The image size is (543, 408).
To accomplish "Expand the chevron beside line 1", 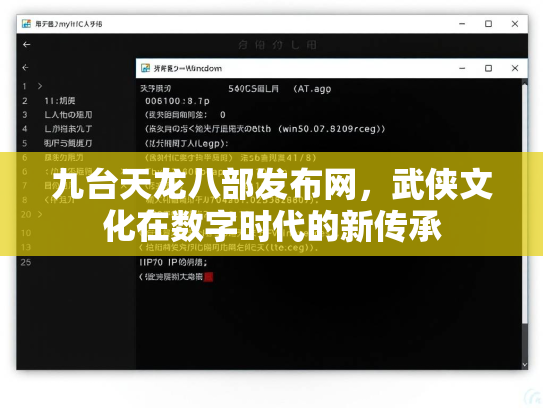I will tap(40, 86).
